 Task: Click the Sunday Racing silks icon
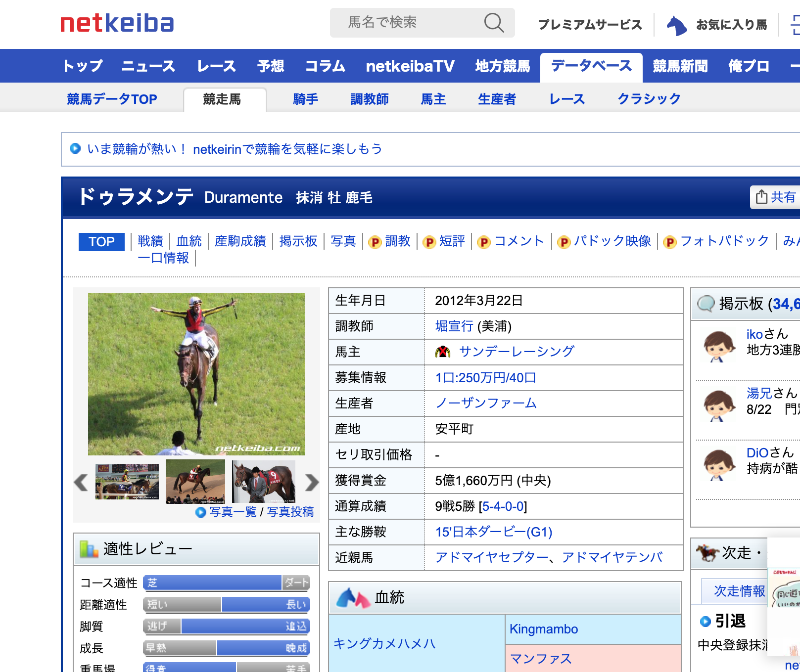pyautogui.click(x=442, y=352)
